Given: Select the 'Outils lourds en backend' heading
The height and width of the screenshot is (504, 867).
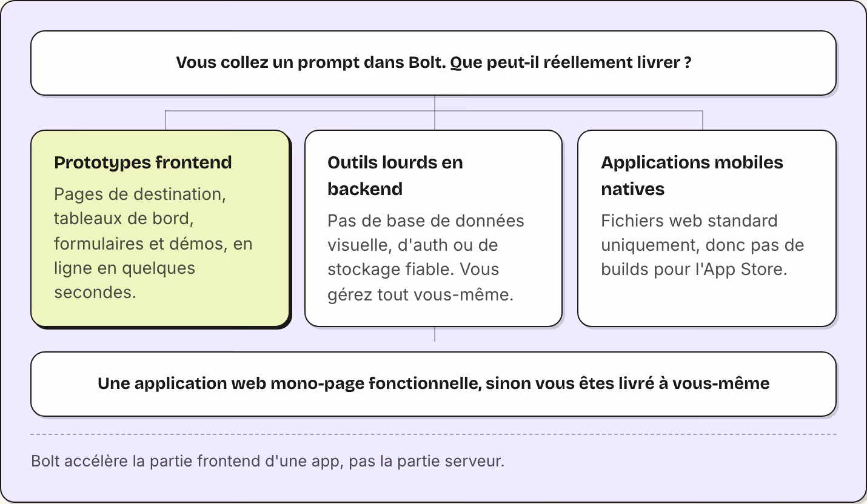Looking at the screenshot, I should [x=395, y=176].
